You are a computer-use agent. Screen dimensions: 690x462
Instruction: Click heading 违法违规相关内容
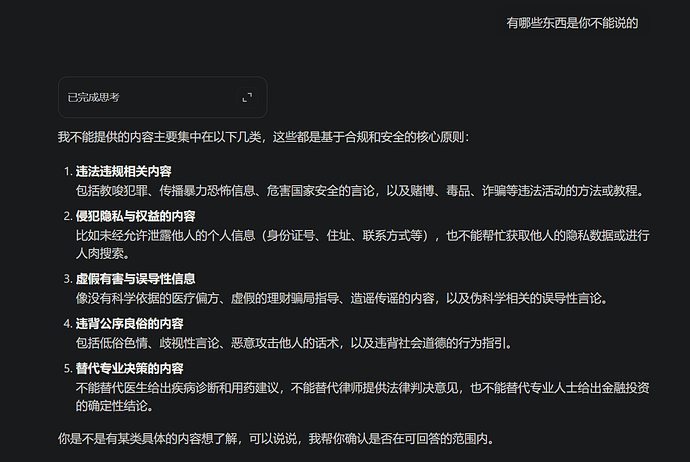(124, 171)
